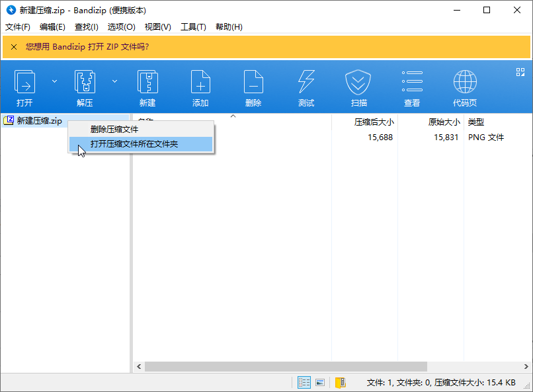Close the Bandizip window

517,10
